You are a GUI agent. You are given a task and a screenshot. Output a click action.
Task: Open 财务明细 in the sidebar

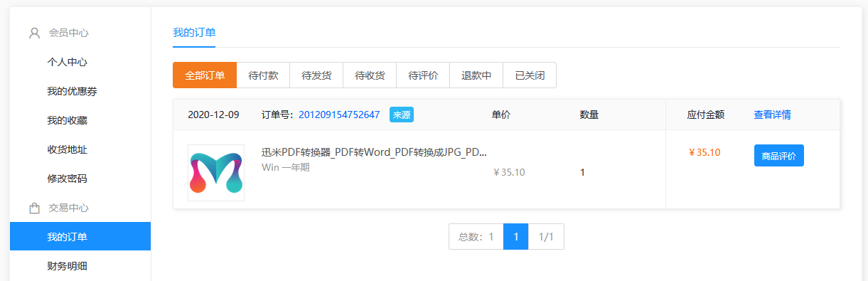[67, 266]
